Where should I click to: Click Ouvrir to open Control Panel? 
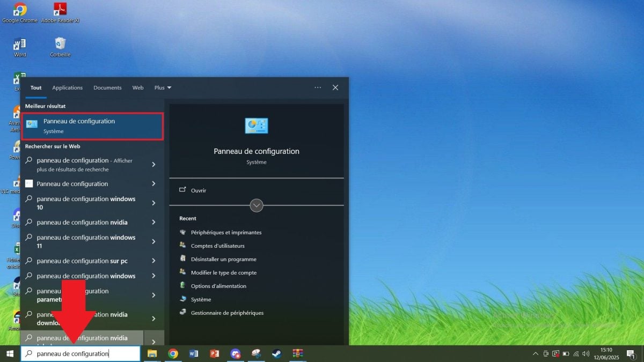[x=198, y=190]
